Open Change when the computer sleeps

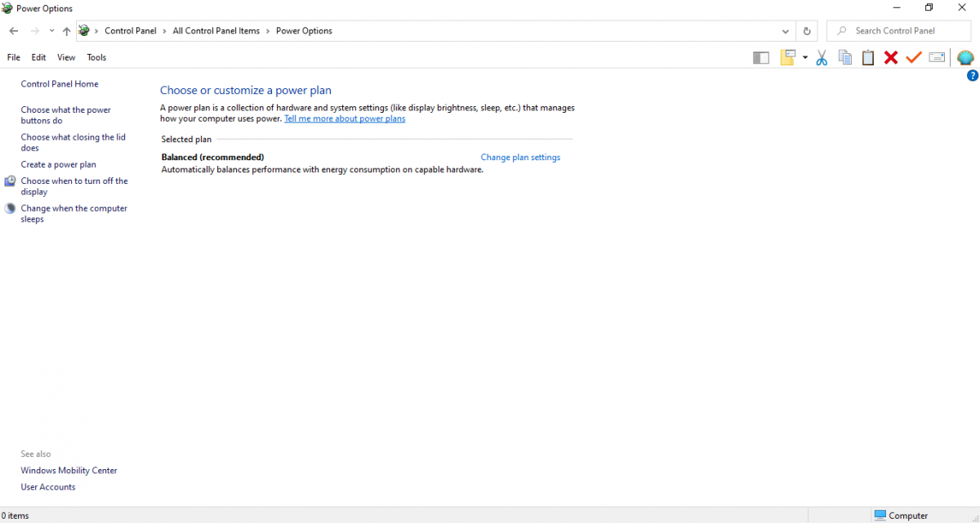[x=74, y=214]
